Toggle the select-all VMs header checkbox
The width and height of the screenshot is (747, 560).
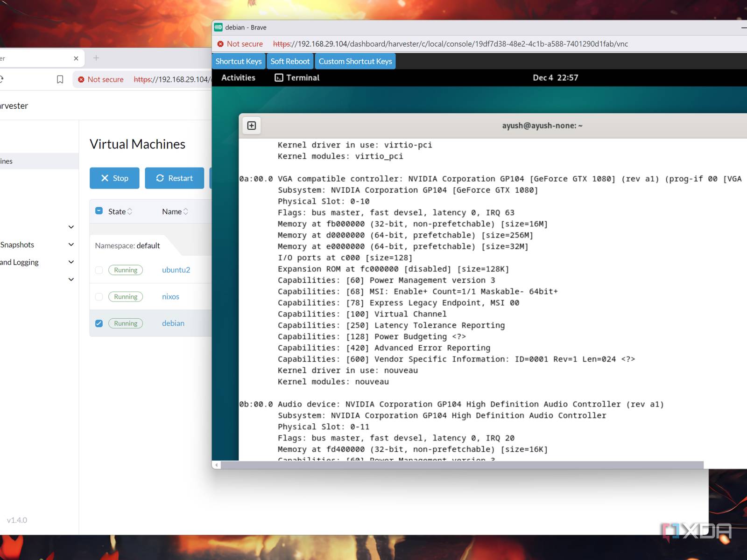99,211
